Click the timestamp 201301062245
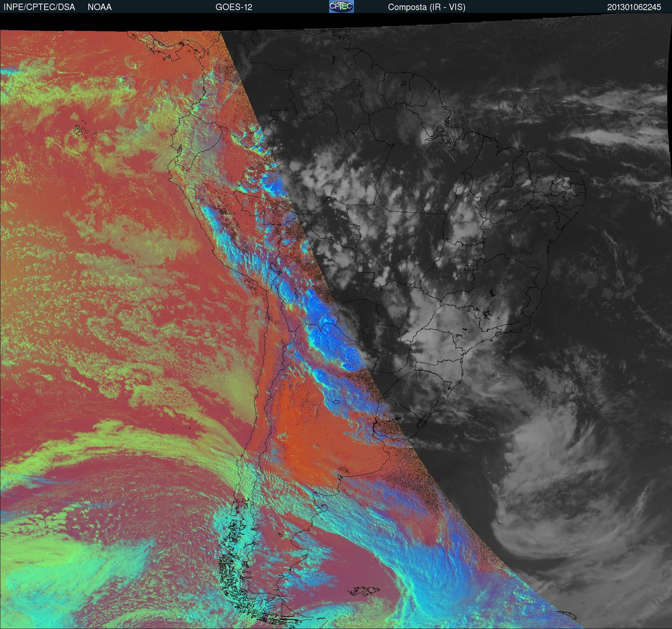The image size is (672, 629). pyautogui.click(x=634, y=7)
